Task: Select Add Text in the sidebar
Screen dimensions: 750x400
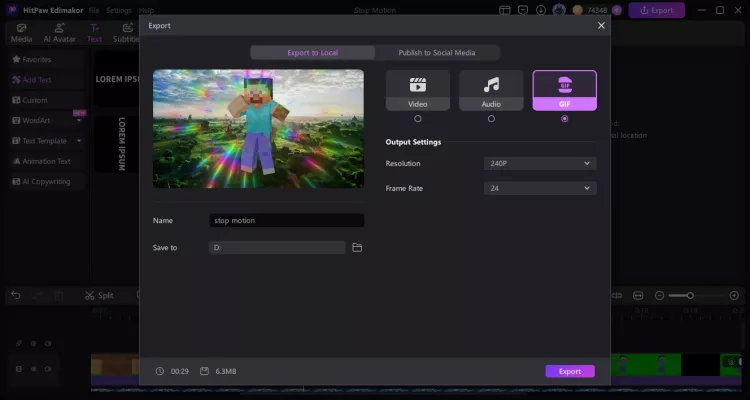Action: [46, 80]
